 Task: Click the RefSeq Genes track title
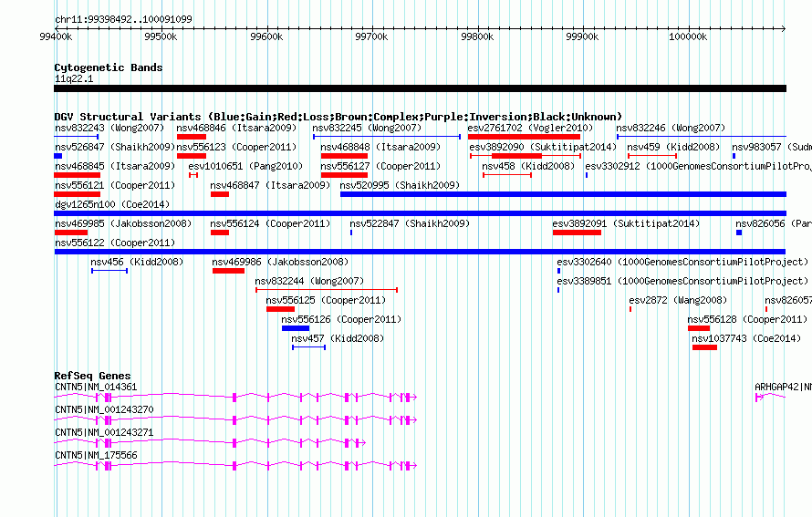[92, 376]
